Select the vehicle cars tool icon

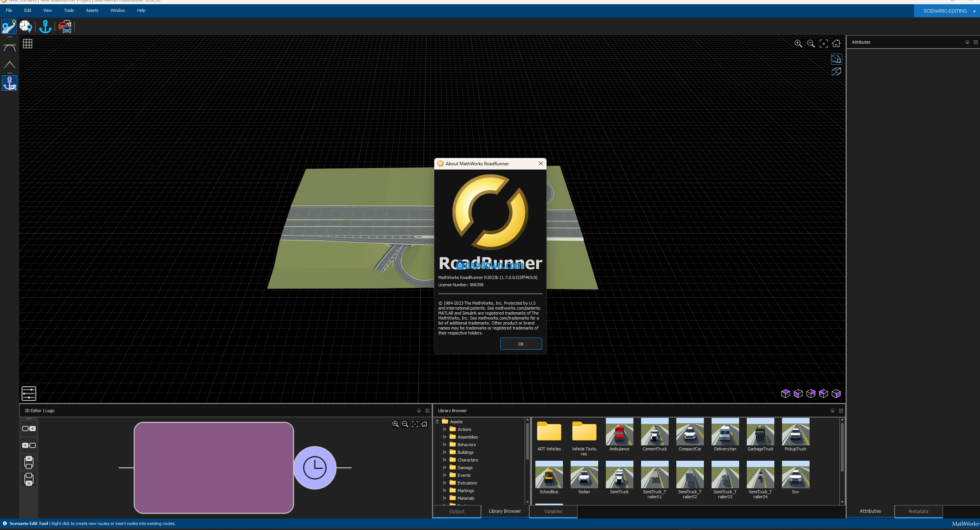pyautogui.click(x=65, y=27)
